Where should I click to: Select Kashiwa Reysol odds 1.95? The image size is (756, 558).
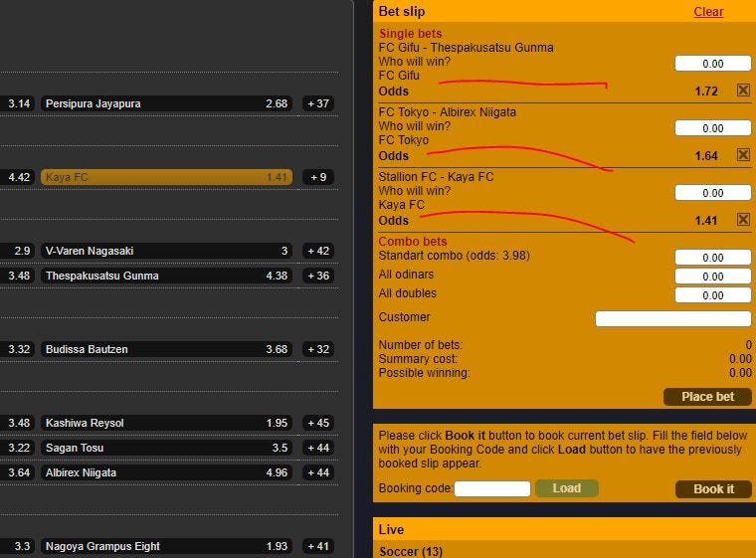pyautogui.click(x=166, y=423)
